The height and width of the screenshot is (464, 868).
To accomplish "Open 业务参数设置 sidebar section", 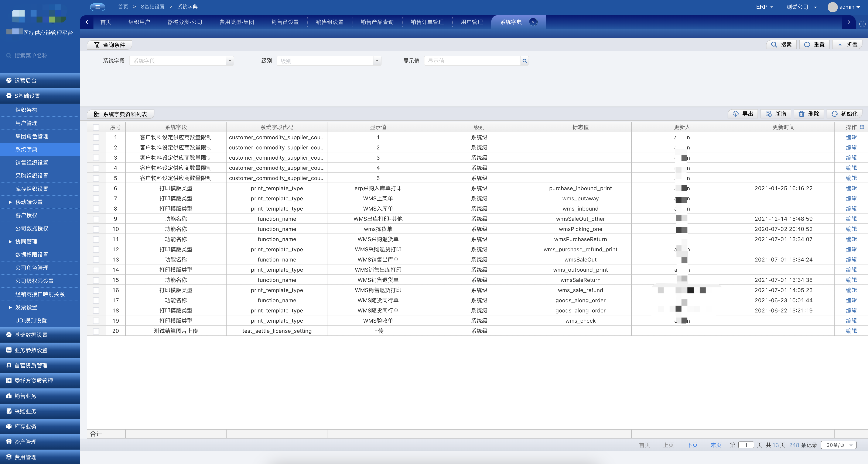I will pyautogui.click(x=40, y=350).
